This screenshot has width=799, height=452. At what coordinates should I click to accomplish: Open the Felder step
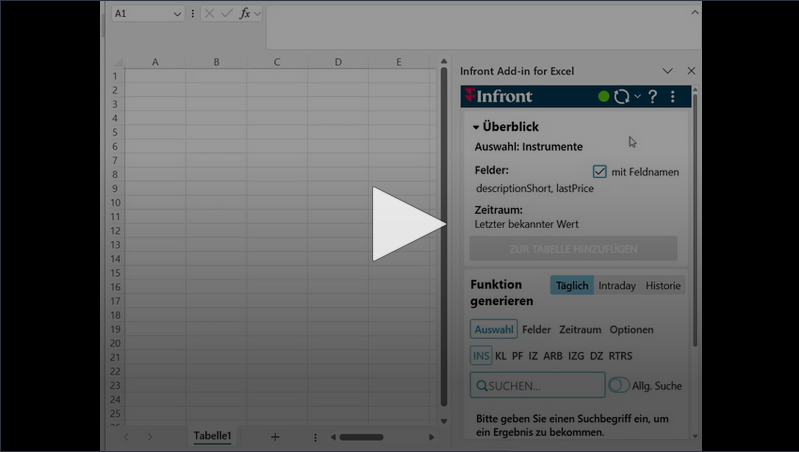tap(536, 330)
